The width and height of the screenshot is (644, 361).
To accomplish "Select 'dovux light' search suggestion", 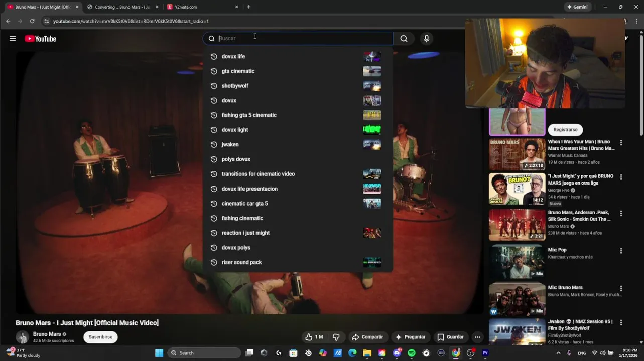I will click(x=298, y=130).
